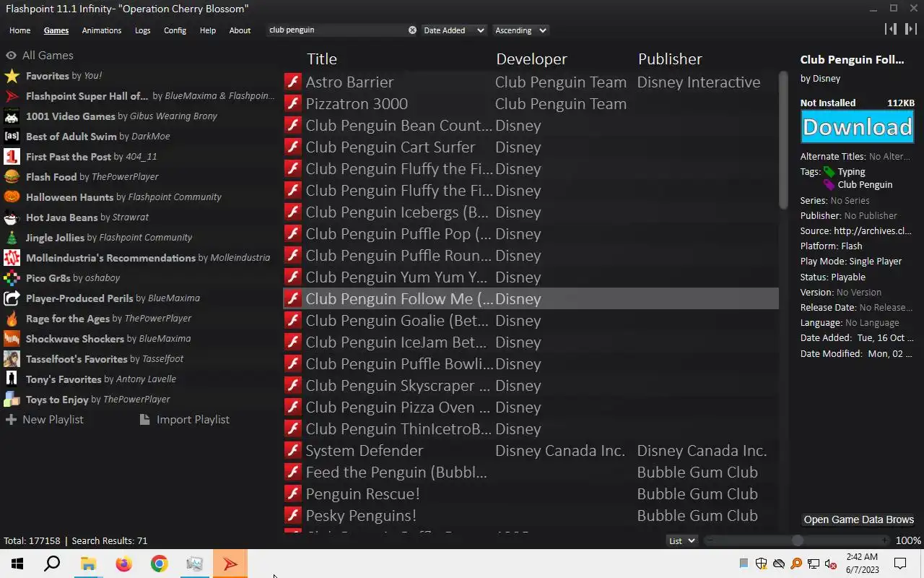The width and height of the screenshot is (924, 578).
Task: Select the Penguin Rescue! game row
Action: point(531,493)
